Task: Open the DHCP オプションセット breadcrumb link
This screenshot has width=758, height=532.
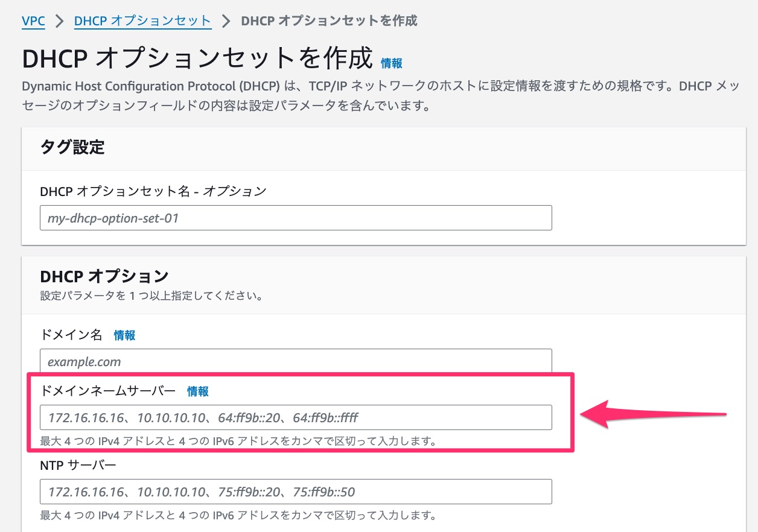Action: [142, 21]
